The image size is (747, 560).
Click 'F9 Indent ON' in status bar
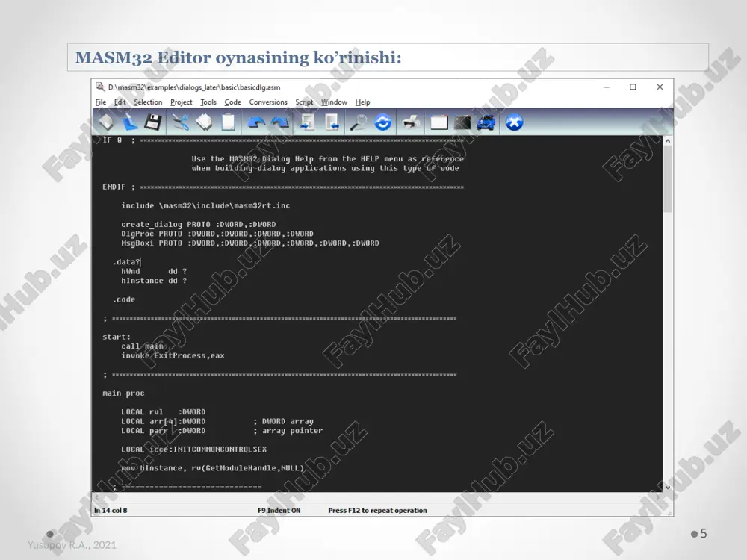(x=279, y=511)
